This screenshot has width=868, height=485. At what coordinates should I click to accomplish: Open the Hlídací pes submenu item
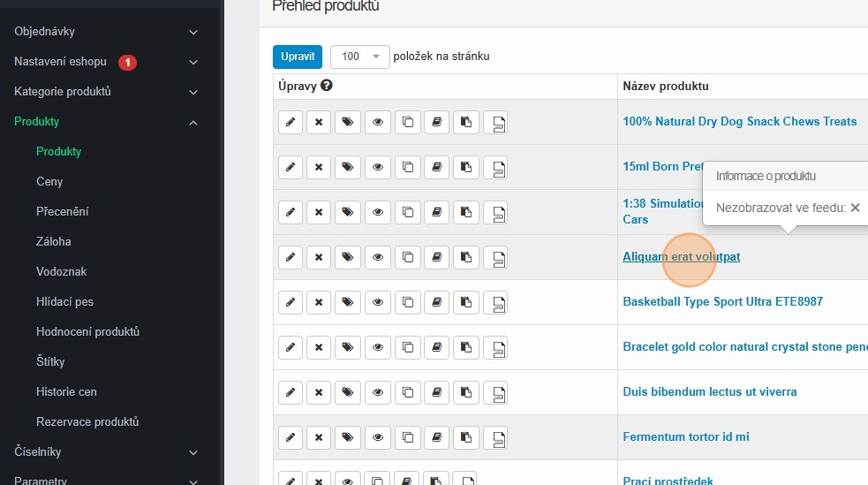point(64,302)
